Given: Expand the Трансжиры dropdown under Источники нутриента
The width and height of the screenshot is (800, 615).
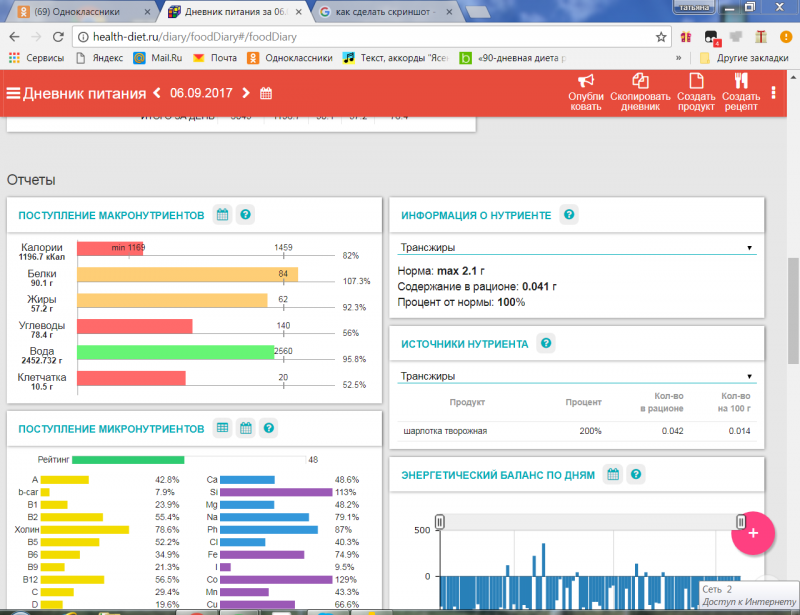Looking at the screenshot, I should tap(576, 376).
